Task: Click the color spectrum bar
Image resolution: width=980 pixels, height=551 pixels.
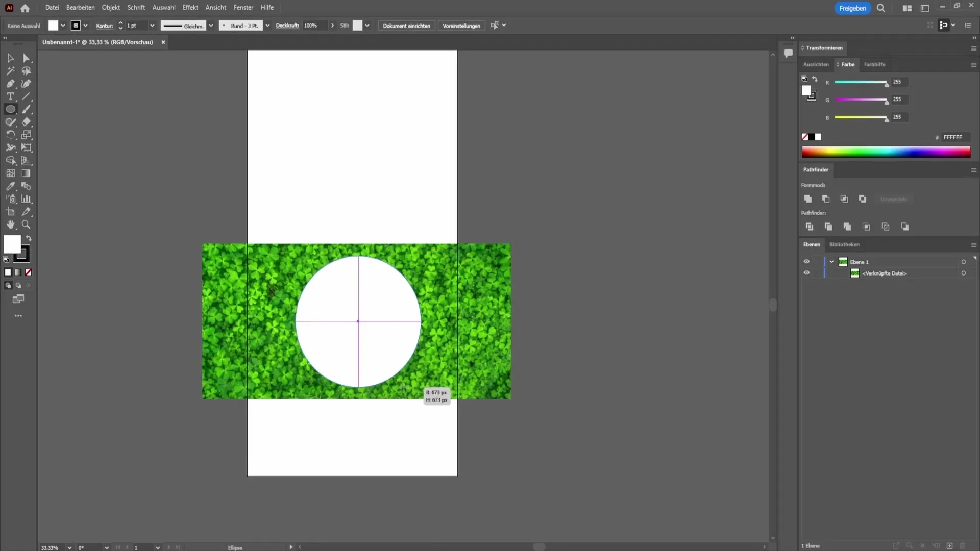Action: coord(886,152)
